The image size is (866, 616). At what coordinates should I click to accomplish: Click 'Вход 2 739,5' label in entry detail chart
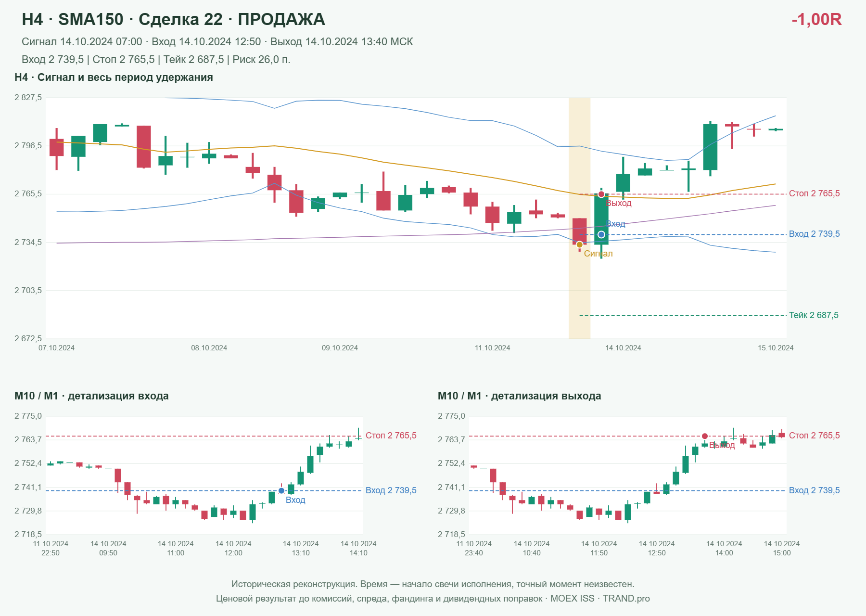[x=391, y=490]
